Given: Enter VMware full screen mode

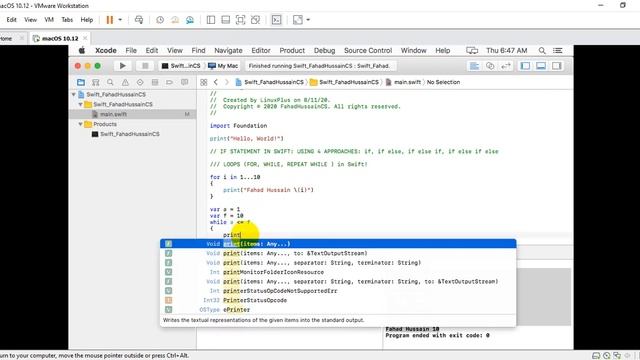Looking at the screenshot, I should point(240,20).
